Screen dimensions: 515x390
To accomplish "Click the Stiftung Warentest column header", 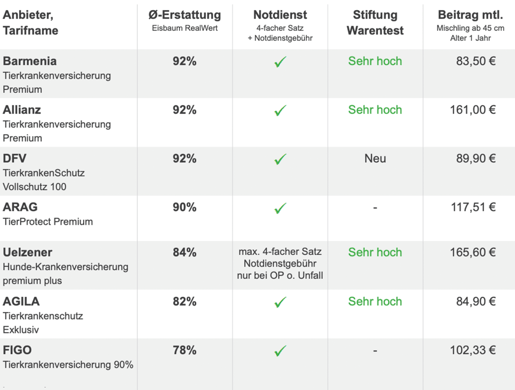I will pyautogui.click(x=375, y=23).
